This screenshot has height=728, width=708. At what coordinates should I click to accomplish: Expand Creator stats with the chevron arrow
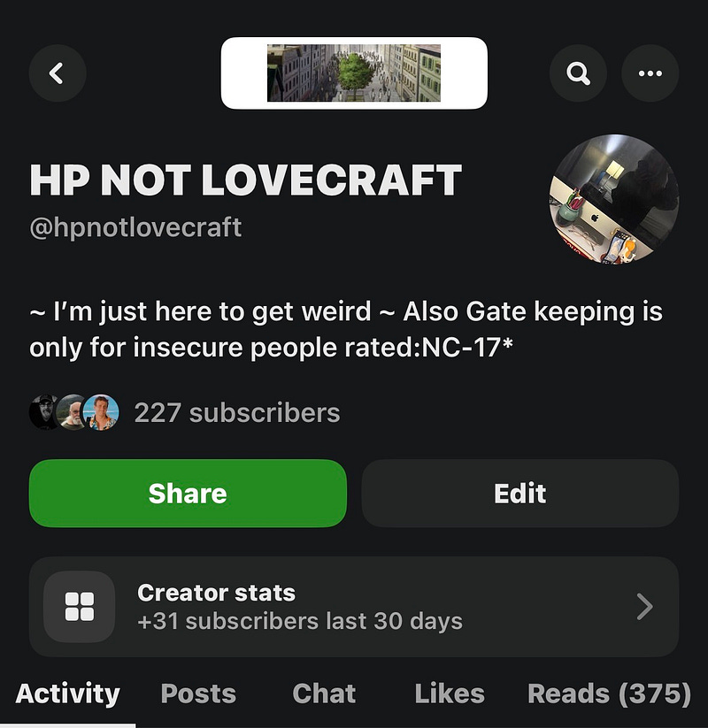pos(645,607)
